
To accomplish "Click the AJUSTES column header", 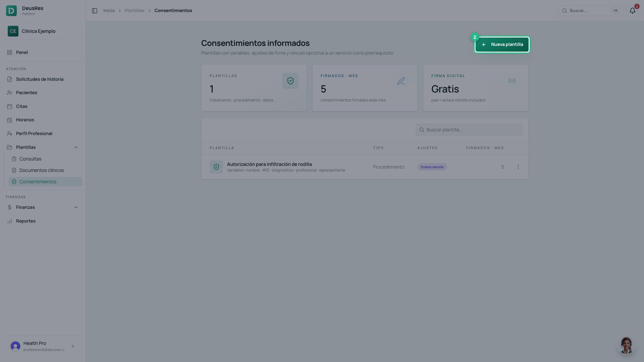I will click(427, 148).
